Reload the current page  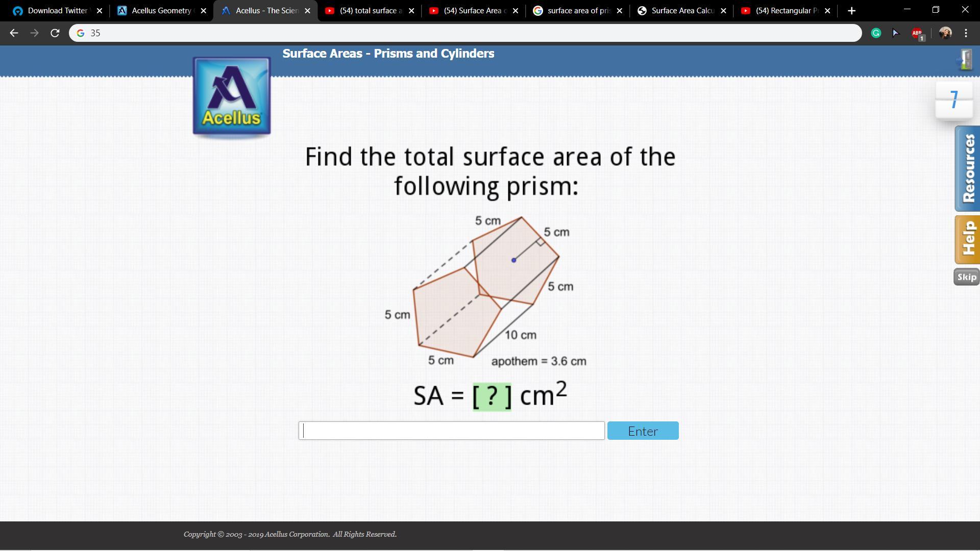tap(55, 33)
